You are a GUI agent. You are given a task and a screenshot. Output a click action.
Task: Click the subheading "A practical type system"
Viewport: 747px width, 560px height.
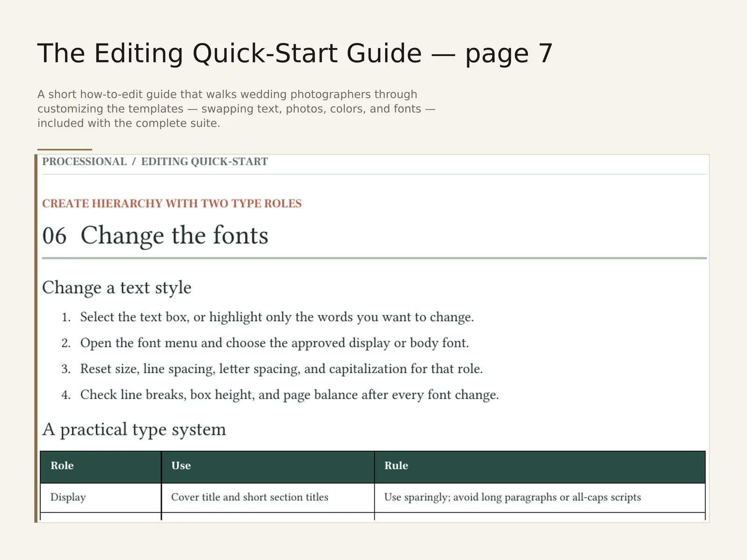pyautogui.click(x=134, y=429)
